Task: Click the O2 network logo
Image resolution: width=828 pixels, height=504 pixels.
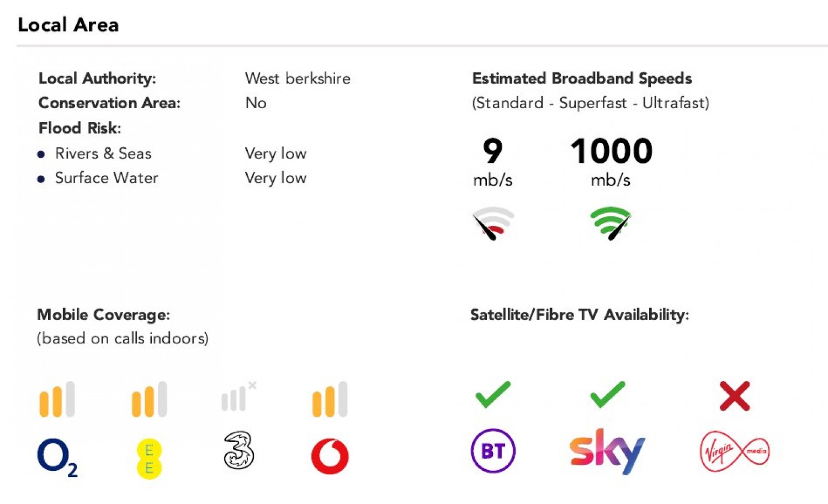Action: click(56, 457)
